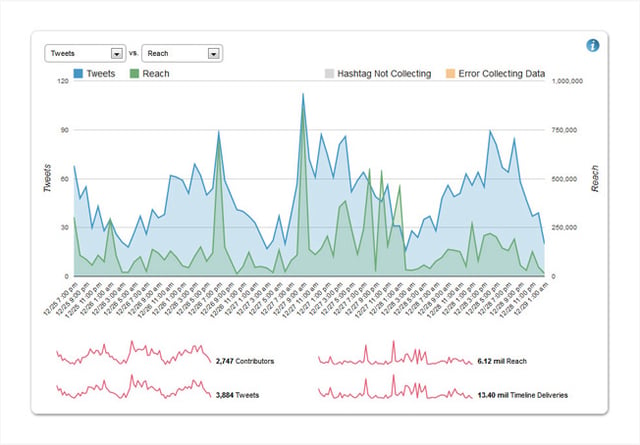
Task: Click the vertical Tweets axis title
Action: point(47,178)
